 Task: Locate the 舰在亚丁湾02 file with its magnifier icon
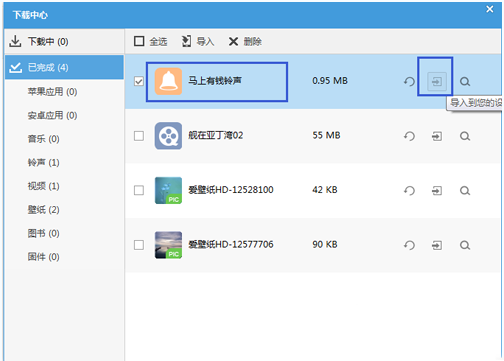[x=465, y=136]
